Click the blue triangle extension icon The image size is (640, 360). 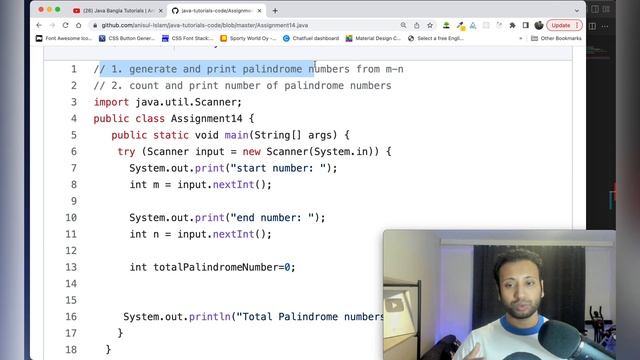click(x=473, y=25)
